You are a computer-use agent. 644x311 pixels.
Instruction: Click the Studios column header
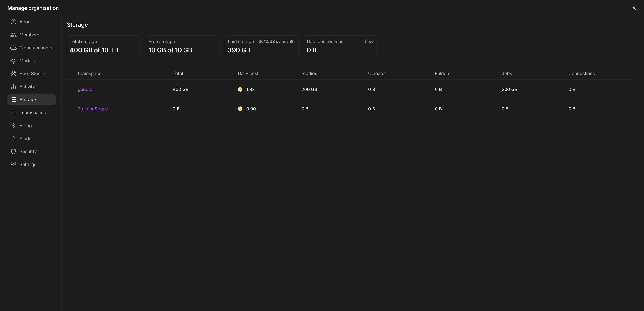point(309,74)
